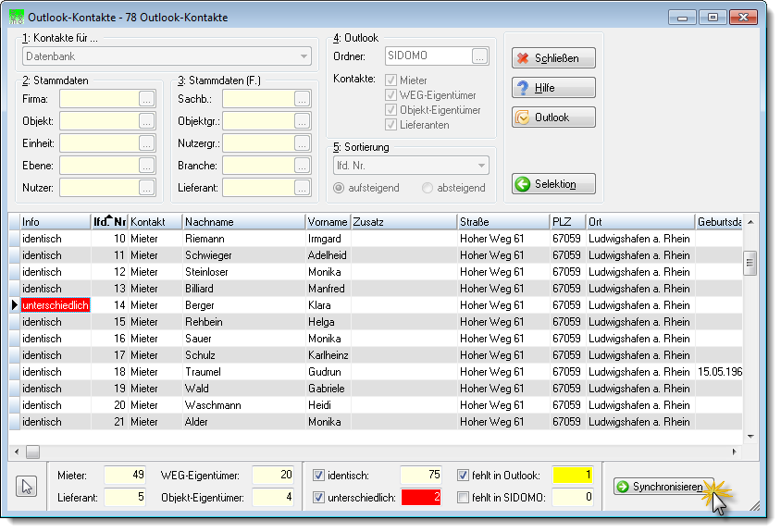This screenshot has height=532, width=781.
Task: Click the red X Schließen icon button
Action: tap(553, 58)
